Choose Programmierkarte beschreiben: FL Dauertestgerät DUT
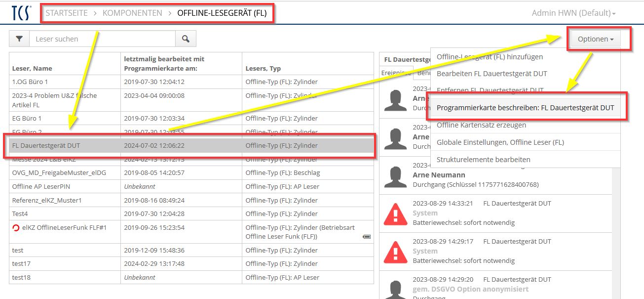 tap(525, 108)
